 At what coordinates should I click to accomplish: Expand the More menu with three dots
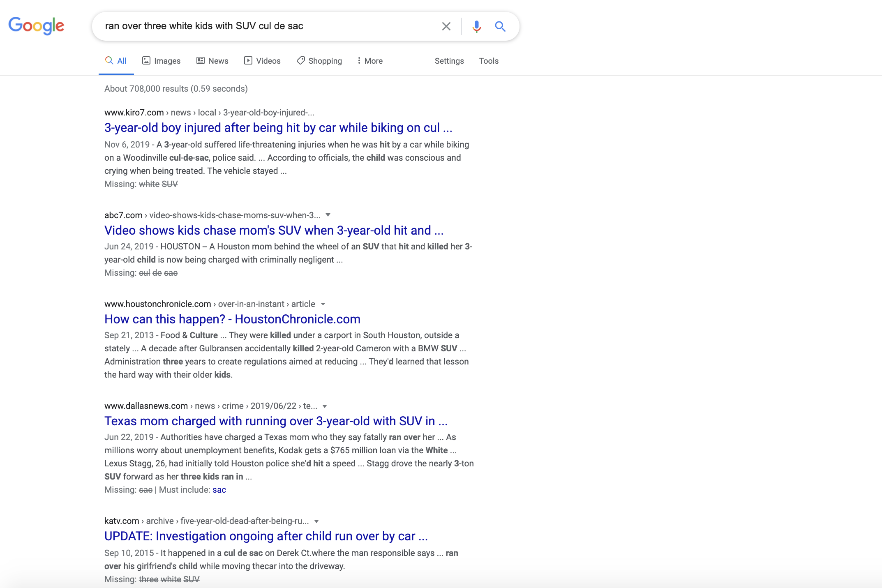[369, 61]
